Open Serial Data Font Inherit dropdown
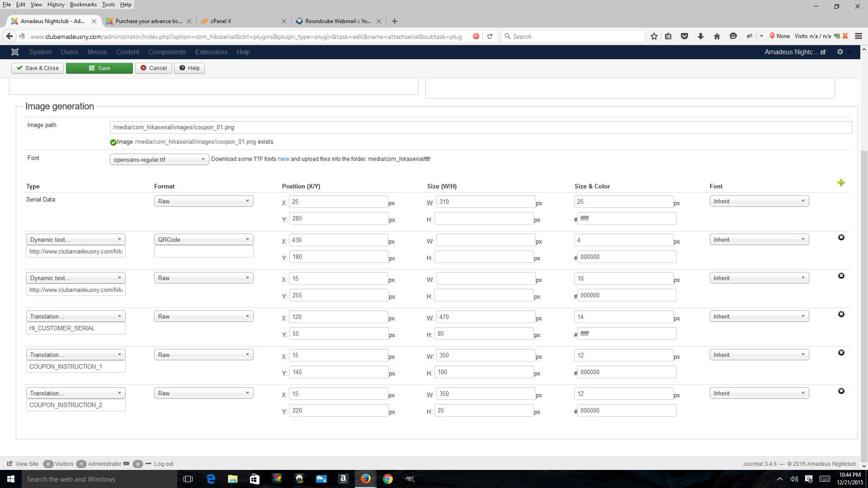Image resolution: width=868 pixels, height=488 pixels. (759, 202)
